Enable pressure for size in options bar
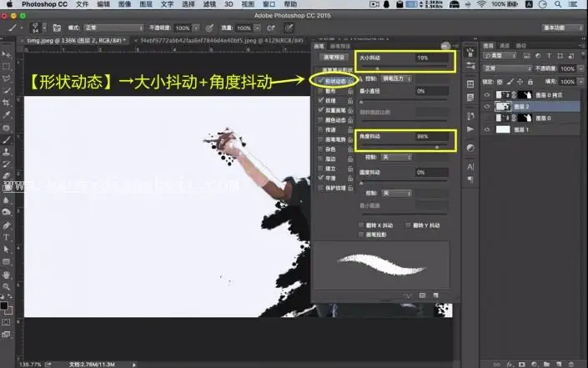This screenshot has width=588, height=368. 289,28
